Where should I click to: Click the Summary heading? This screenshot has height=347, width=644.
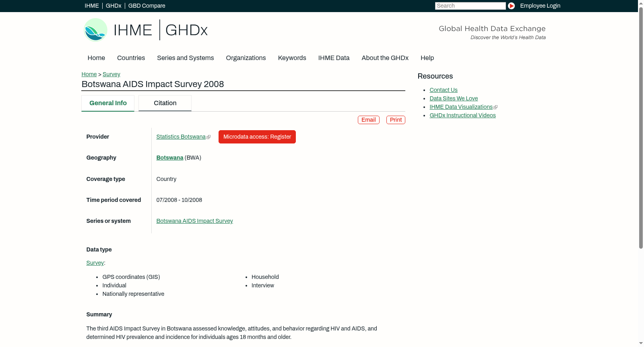[x=99, y=314]
